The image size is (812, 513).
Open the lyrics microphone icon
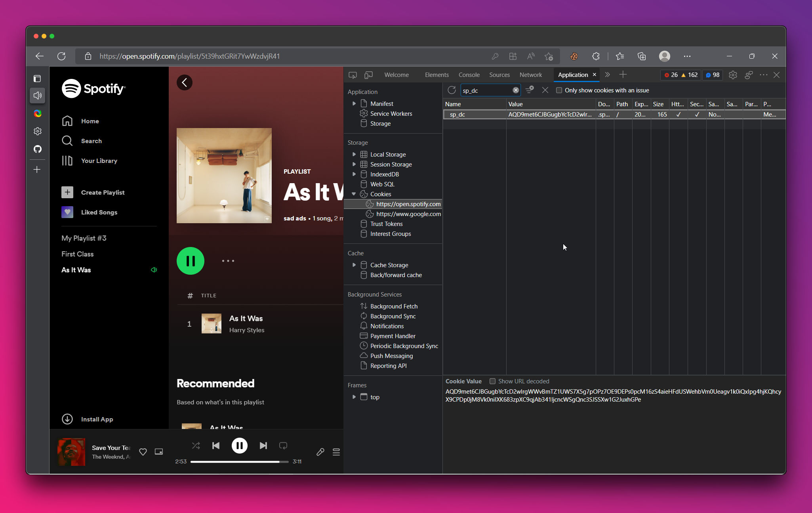pyautogui.click(x=320, y=452)
